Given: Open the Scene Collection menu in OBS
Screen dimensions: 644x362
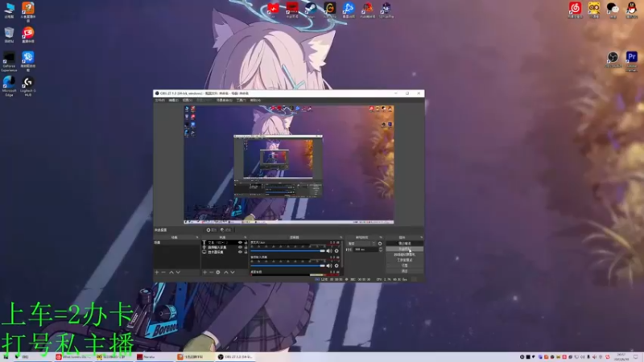Looking at the screenshot, I should pos(225,100).
